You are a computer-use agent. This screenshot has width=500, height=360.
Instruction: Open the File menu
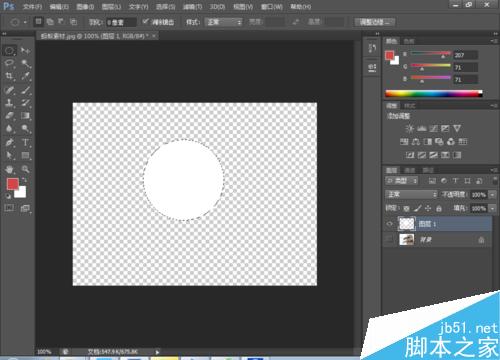32,7
